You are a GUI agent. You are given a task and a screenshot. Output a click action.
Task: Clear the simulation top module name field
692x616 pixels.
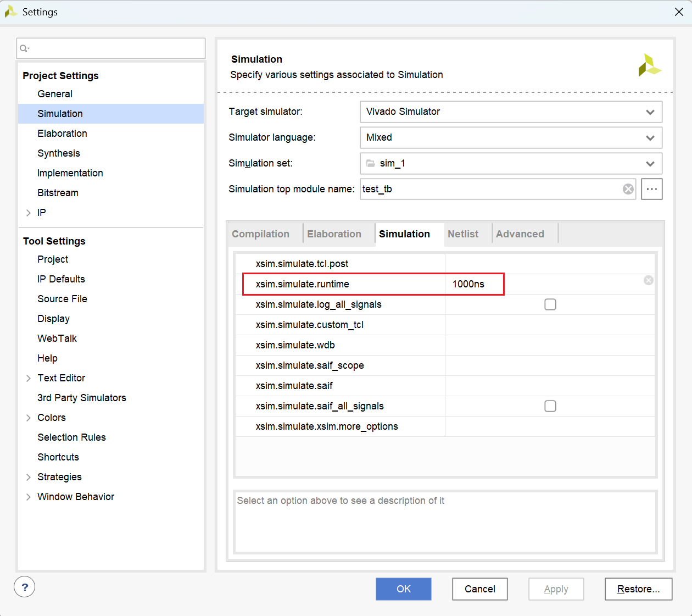coord(628,189)
